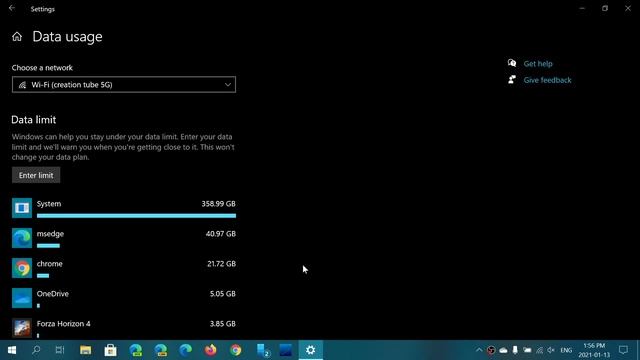Open the Settings home icon
Viewport: 640px width, 360px height.
[17, 37]
